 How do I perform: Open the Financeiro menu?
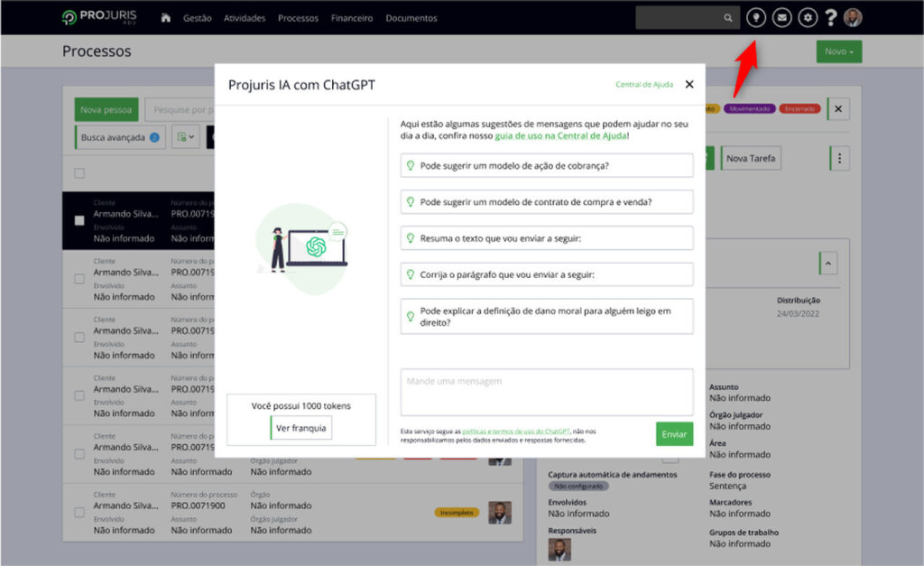coord(352,18)
